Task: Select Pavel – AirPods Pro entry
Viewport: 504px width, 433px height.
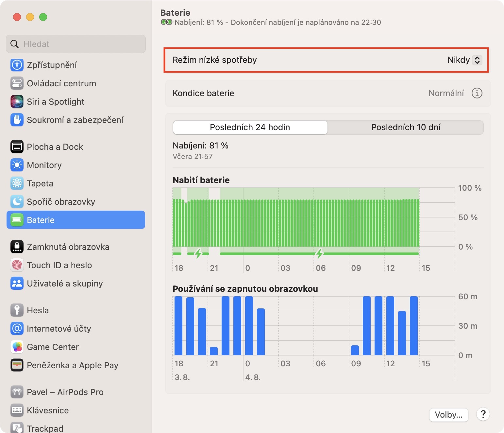Action: (x=65, y=392)
